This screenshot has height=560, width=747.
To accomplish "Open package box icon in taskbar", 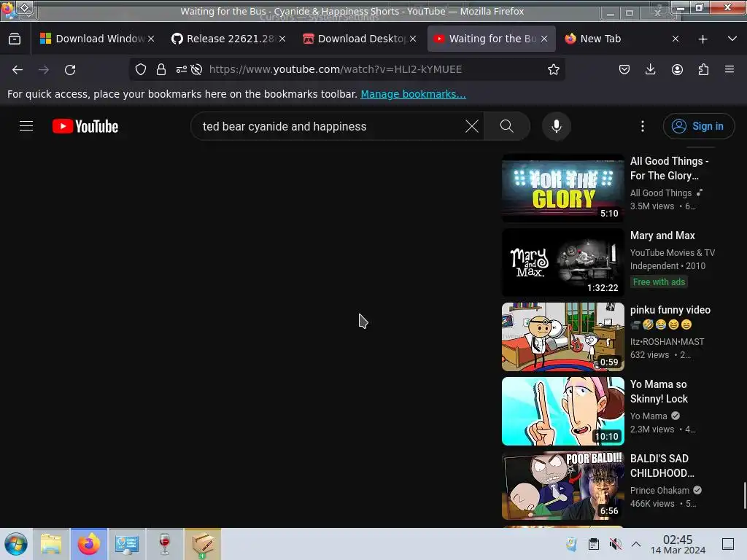I will click(203, 544).
